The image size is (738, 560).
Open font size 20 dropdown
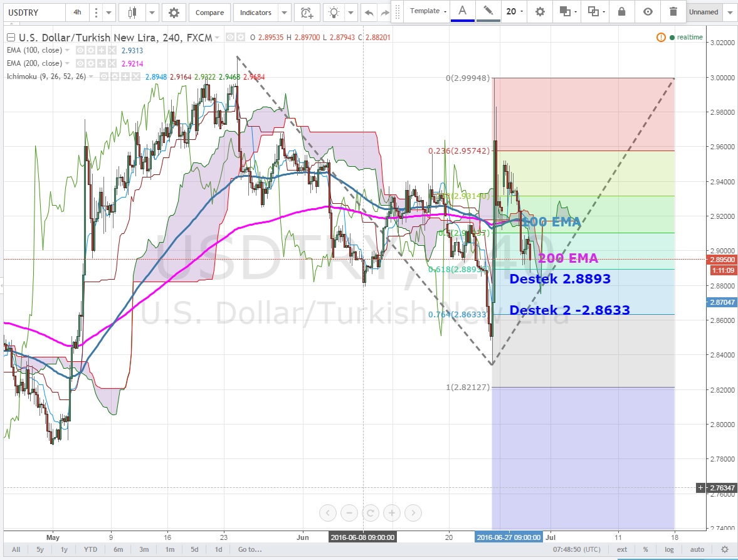(515, 11)
